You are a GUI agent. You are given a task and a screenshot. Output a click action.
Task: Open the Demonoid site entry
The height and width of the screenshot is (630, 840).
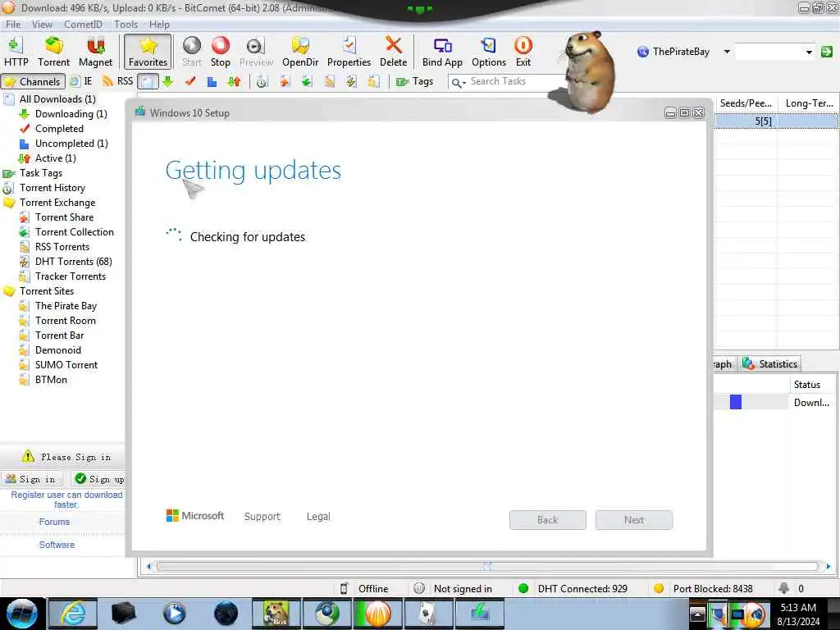tap(58, 349)
